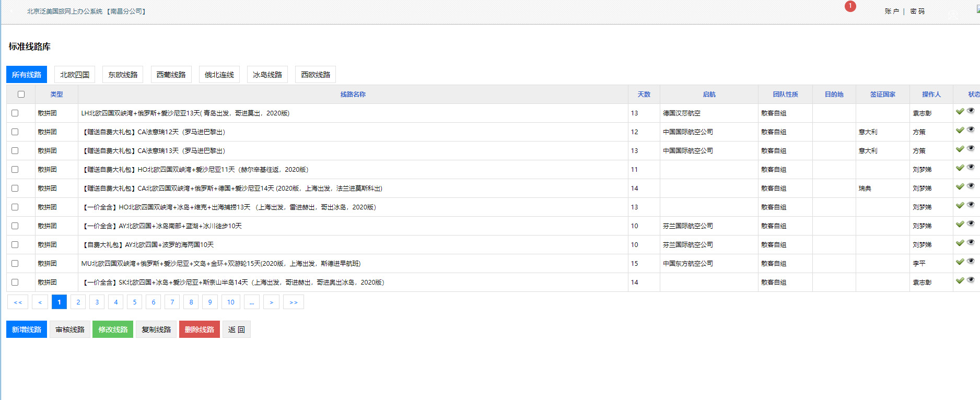980x400 pixels.
Task: Click the eye icon in the CA北欧四国 14天 row
Action: [x=971, y=186]
